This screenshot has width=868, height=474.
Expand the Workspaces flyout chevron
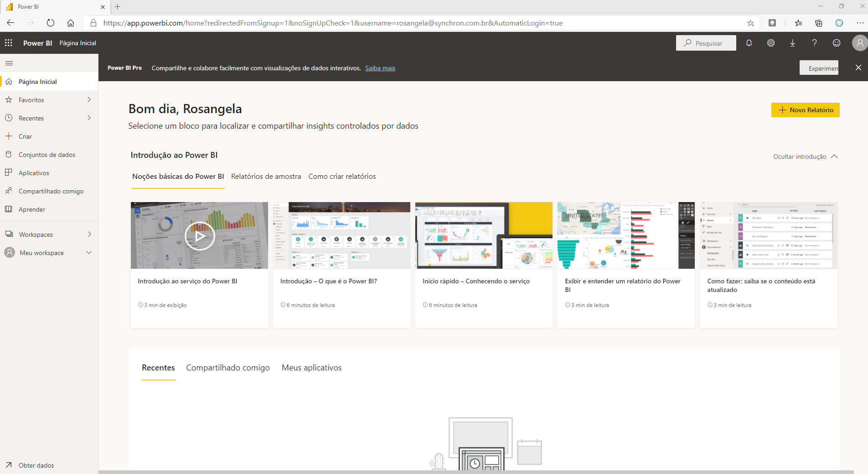pyautogui.click(x=89, y=234)
